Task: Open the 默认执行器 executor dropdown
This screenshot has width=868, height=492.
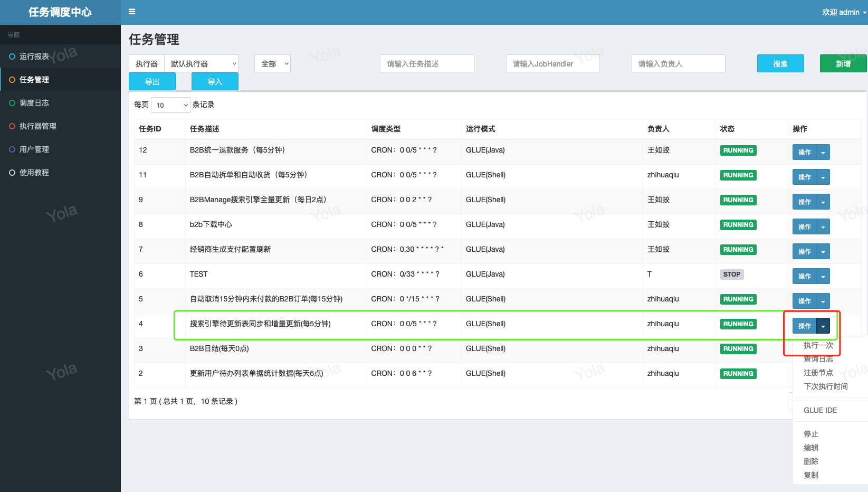Action: [x=201, y=64]
